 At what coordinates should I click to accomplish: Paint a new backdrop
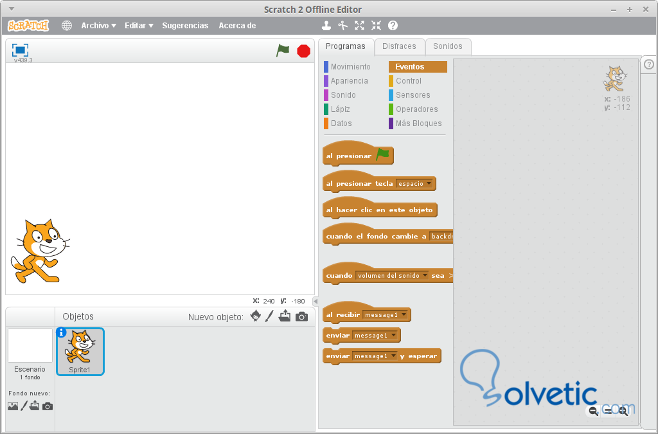pos(24,406)
